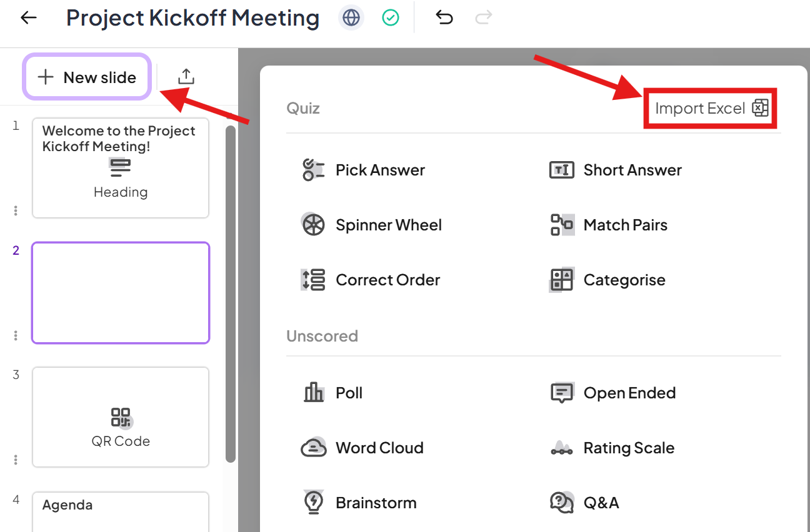Click the redo arrow icon
Image resolution: width=810 pixels, height=532 pixels.
483,18
